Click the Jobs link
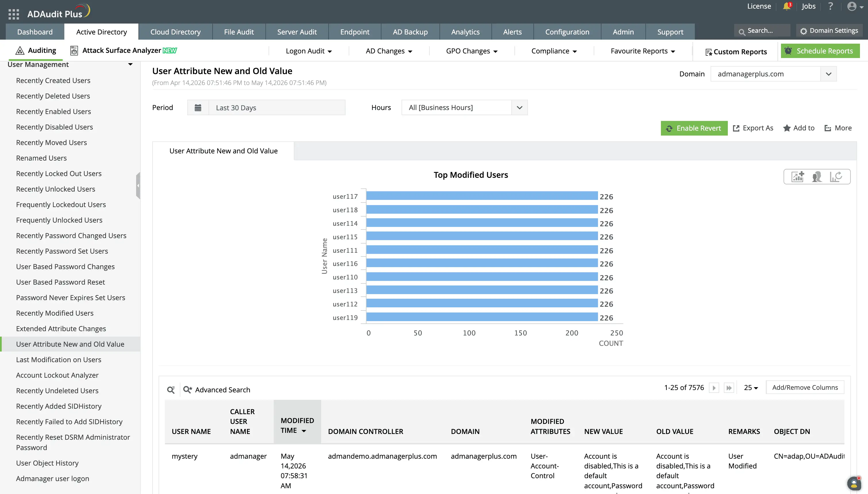The image size is (868, 494). (x=808, y=6)
